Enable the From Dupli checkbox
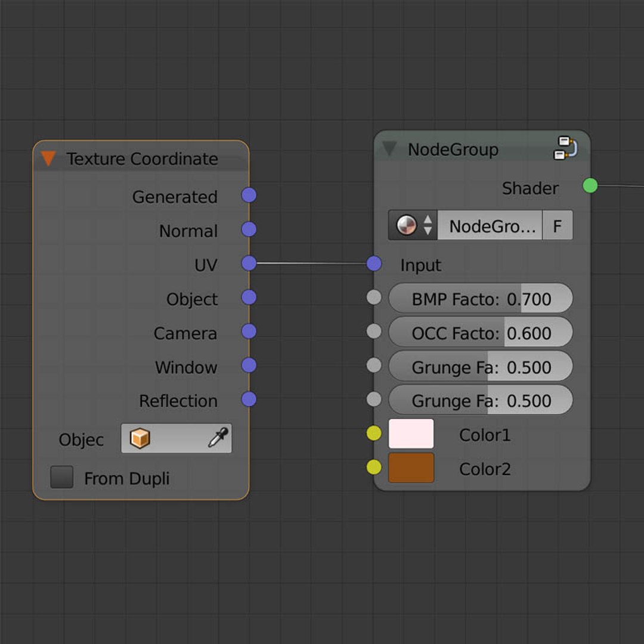Screen dimensions: 644x644 62,478
